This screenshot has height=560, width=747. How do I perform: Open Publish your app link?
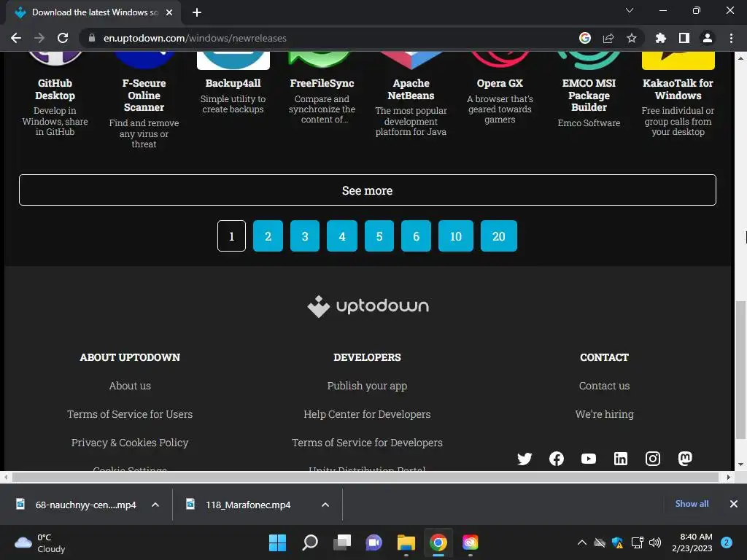click(367, 386)
